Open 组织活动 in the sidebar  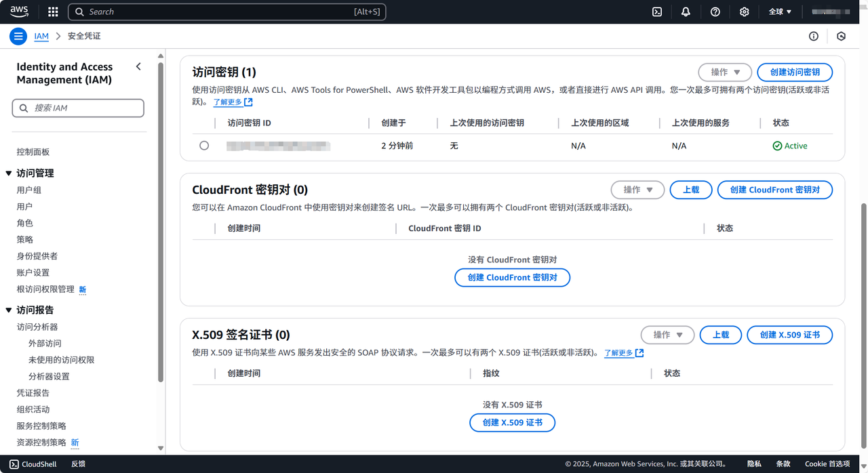33,409
